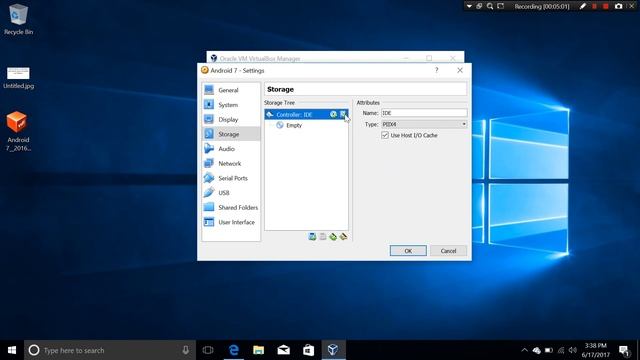The width and height of the screenshot is (640, 360).
Task: Open Microsoft Store from taskbar
Action: [x=308, y=350]
